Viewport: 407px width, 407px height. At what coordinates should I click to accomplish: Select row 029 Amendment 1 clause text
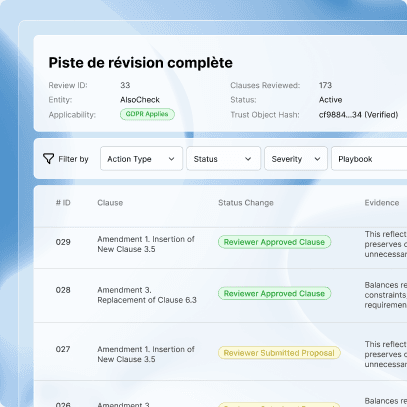click(x=146, y=244)
